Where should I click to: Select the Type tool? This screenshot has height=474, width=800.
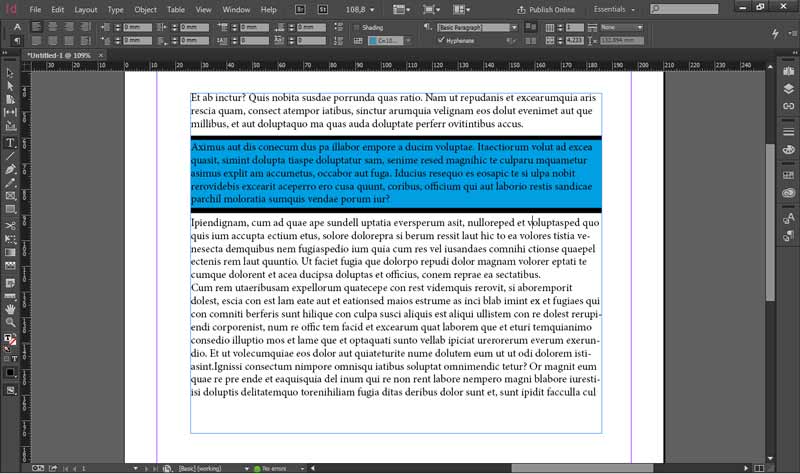10,143
